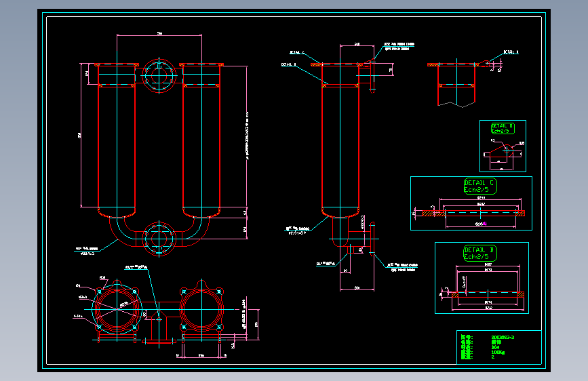Screen dimensions: 588x381
Task: Select the "2003022-2" drawing number text
Action: (x=503, y=338)
